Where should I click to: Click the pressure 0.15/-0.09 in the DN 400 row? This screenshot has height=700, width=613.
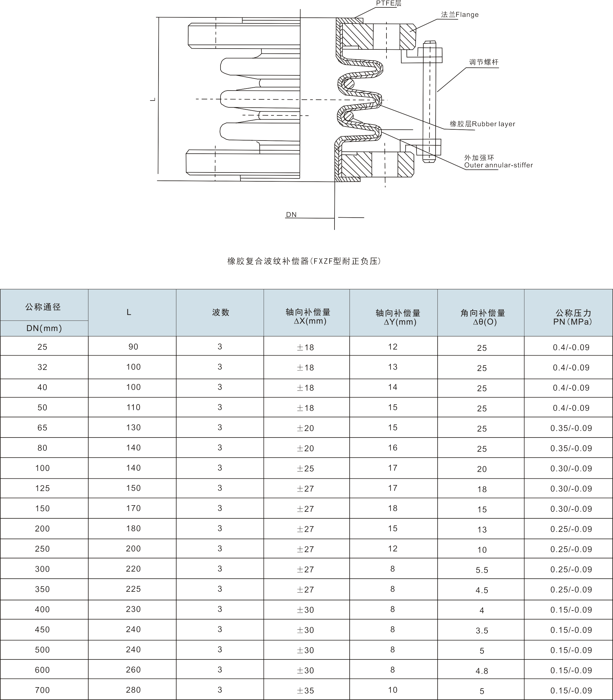[571, 610]
